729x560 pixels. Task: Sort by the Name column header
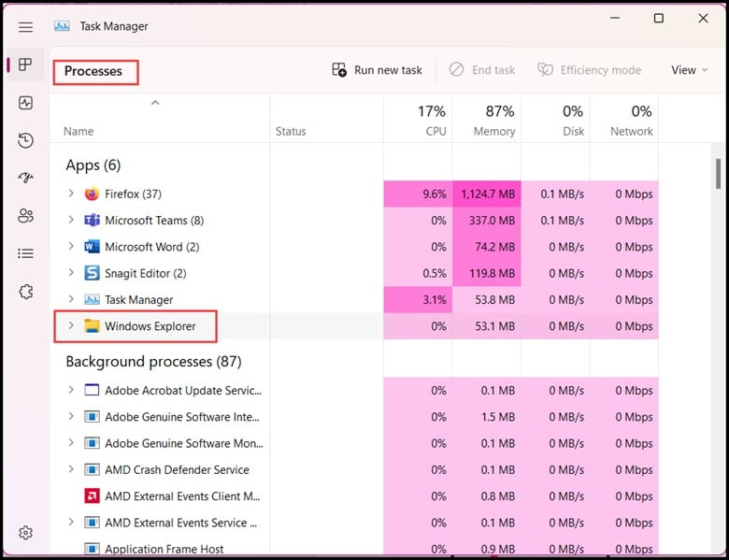pyautogui.click(x=160, y=119)
